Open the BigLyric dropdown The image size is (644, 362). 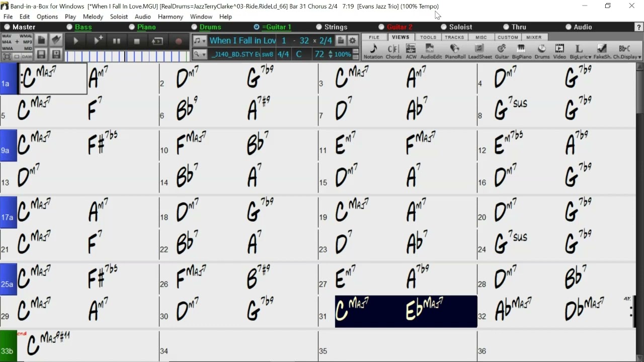coord(580,52)
